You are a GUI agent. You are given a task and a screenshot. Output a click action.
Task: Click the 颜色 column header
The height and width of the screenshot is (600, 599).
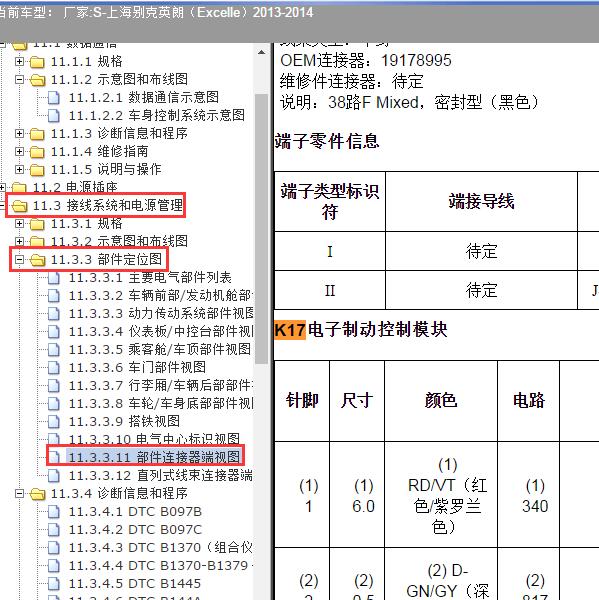[441, 401]
